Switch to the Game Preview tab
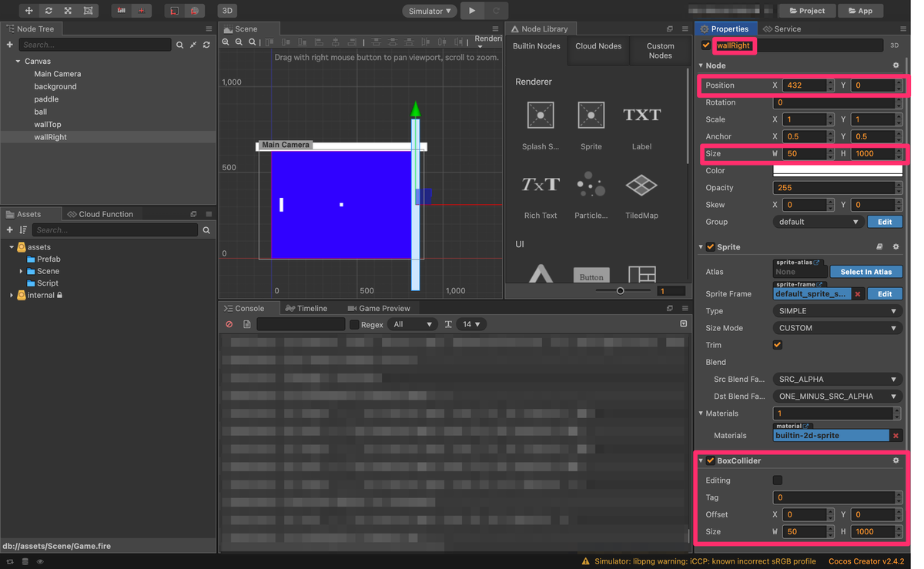Viewport: 924px width, 569px height. tap(379, 308)
